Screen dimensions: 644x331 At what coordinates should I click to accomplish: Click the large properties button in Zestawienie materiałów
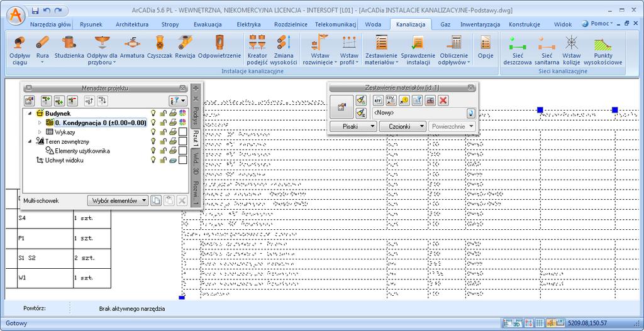(341, 107)
